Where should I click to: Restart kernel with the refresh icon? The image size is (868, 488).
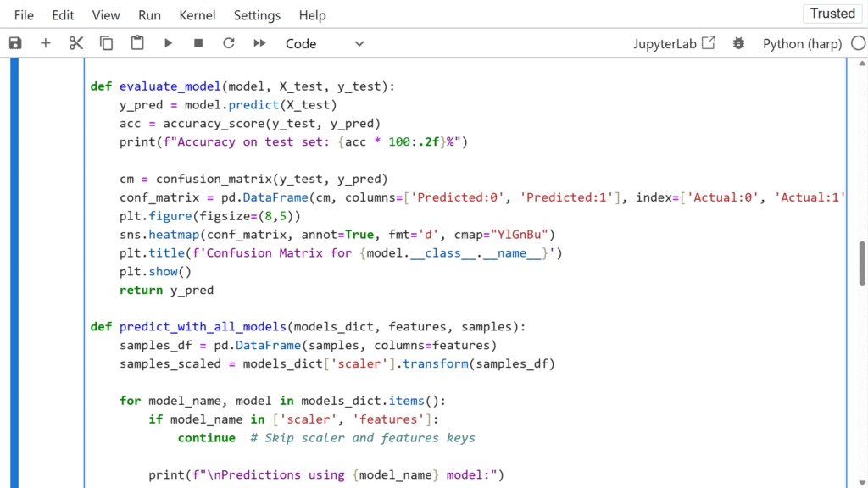click(227, 42)
